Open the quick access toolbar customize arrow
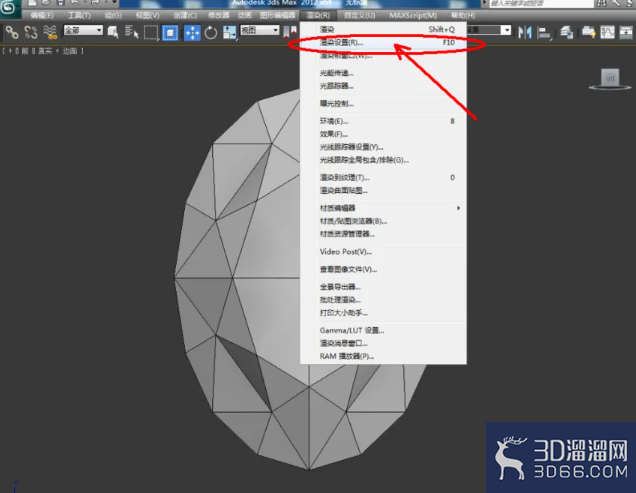This screenshot has height=493, width=636. (114, 3)
